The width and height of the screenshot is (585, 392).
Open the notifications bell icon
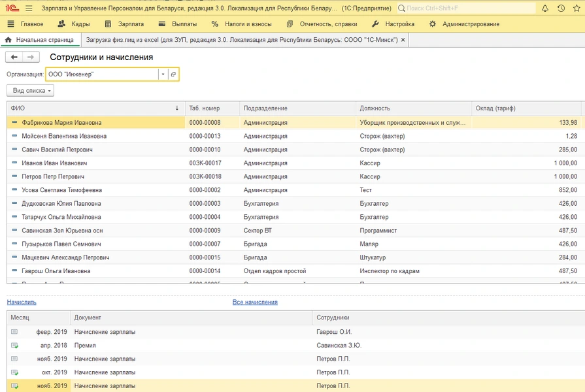(545, 8)
